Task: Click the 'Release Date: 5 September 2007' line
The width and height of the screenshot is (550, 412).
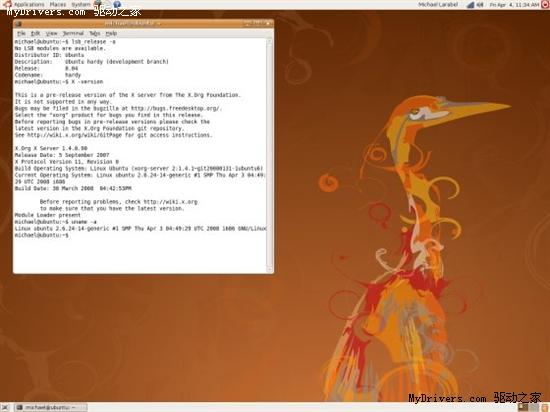Action: [62, 155]
